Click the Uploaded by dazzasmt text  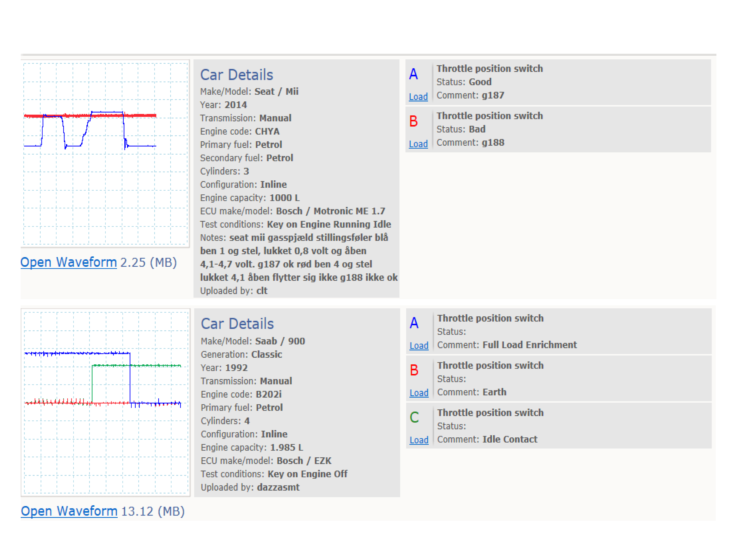click(x=250, y=487)
